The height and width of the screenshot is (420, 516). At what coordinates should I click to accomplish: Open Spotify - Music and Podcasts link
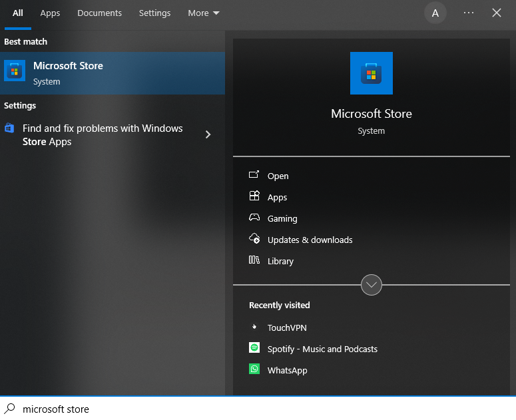point(322,349)
